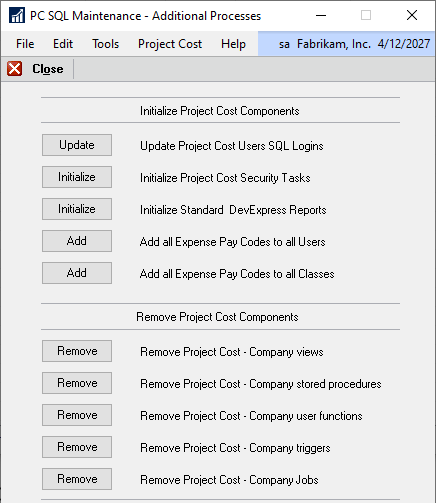
Task: Click 'Initialize Project Cost Security Tasks' label
Action: coord(225,178)
